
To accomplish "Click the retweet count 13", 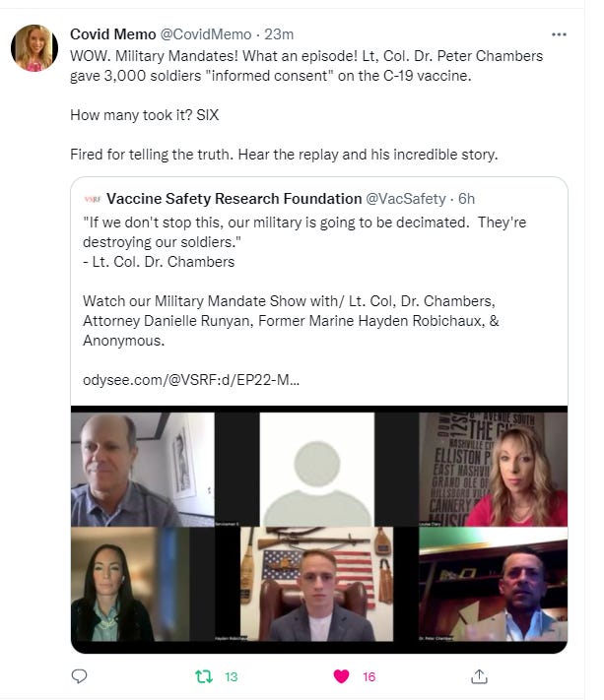I will coord(232,676).
